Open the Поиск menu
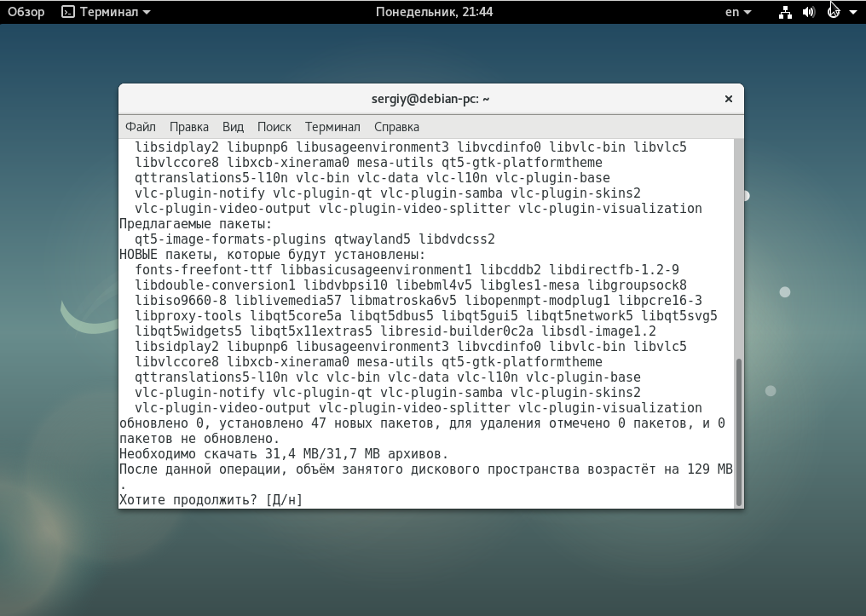 point(274,127)
